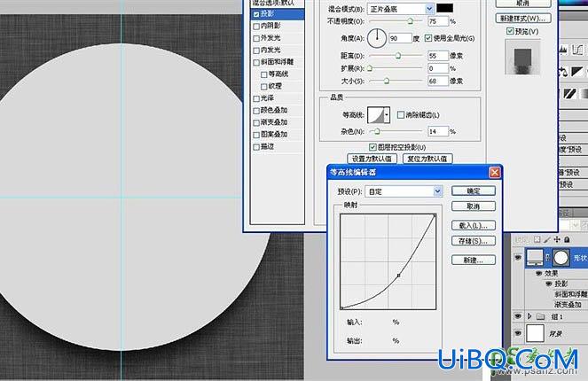The width and height of the screenshot is (588, 381).
Task: Uncheck the 投影 style checkbox
Action: [x=256, y=14]
